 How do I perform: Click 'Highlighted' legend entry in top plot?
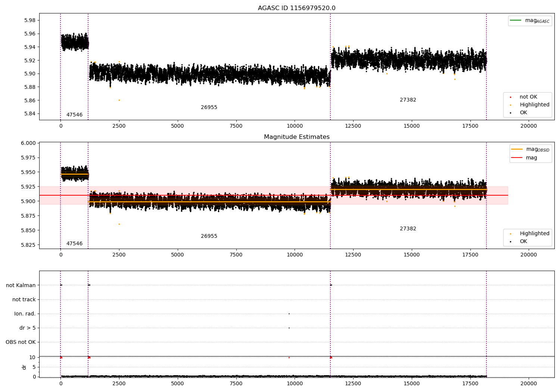click(529, 105)
